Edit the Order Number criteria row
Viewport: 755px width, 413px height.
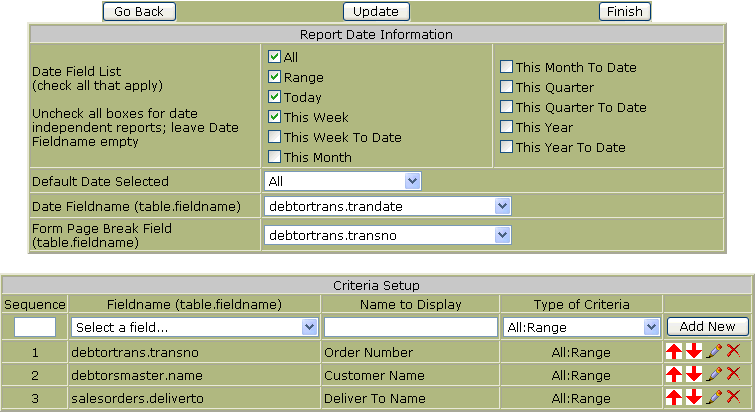coord(713,351)
